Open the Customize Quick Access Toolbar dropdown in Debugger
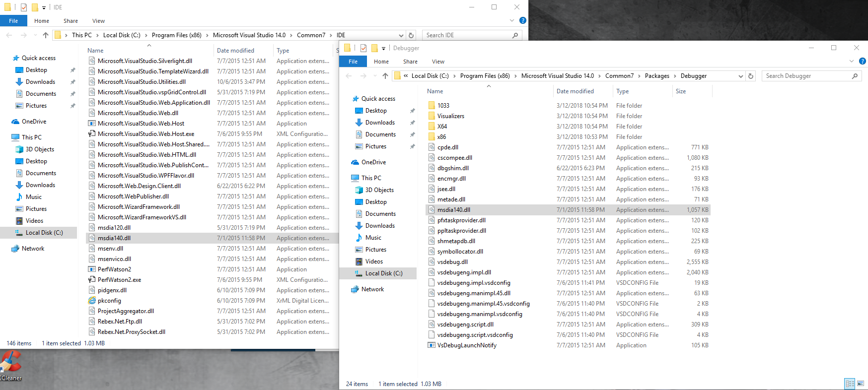 pos(383,48)
